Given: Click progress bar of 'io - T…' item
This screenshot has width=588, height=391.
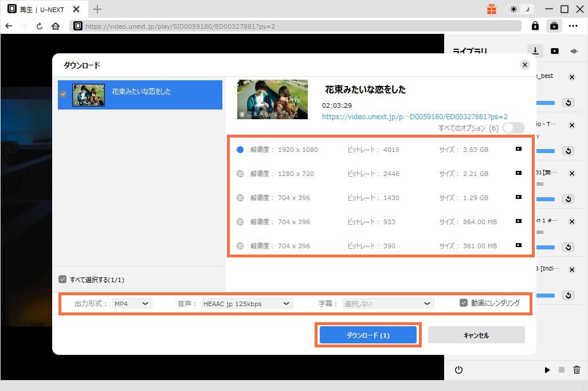Looking at the screenshot, I should click(545, 151).
